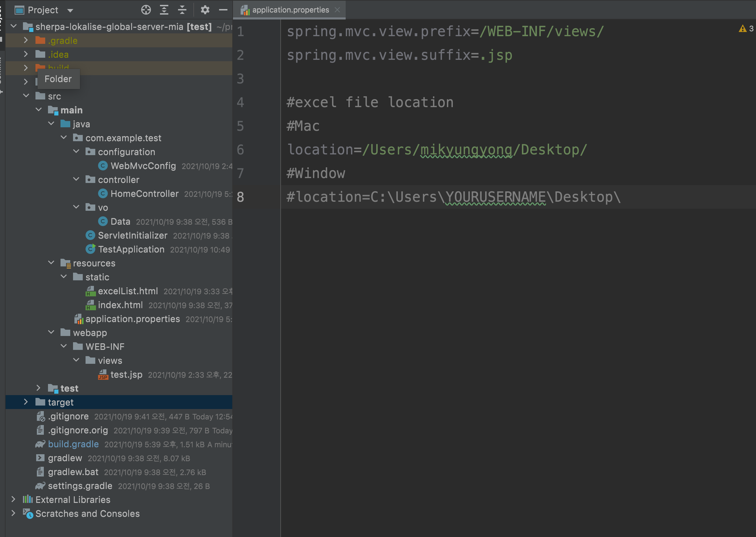The image size is (756, 537).
Task: Click the Collapse All icon in Project toolbar
Action: point(182,10)
